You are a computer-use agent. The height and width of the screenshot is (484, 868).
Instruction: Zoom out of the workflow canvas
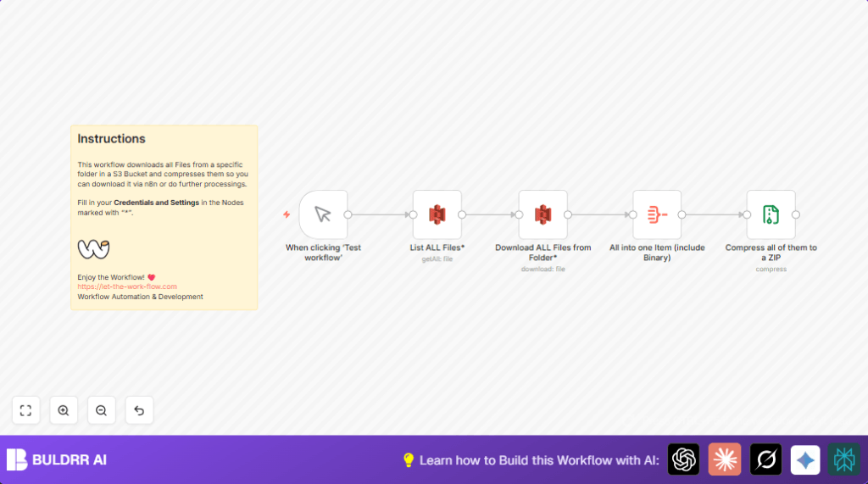pos(102,410)
